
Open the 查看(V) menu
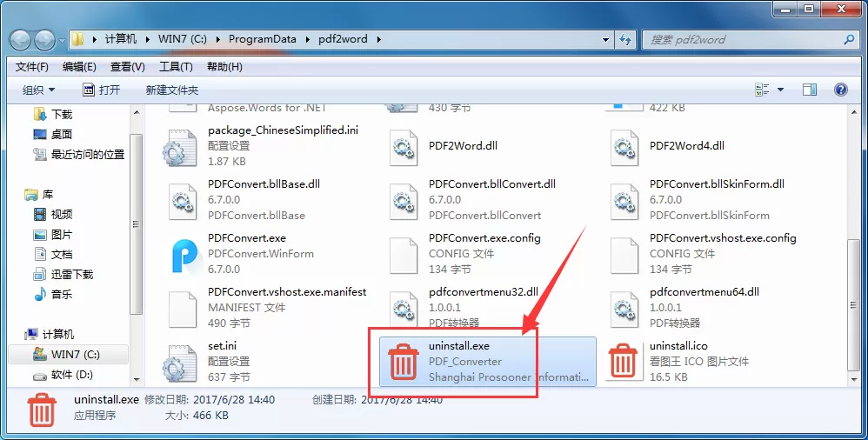pyautogui.click(x=127, y=67)
